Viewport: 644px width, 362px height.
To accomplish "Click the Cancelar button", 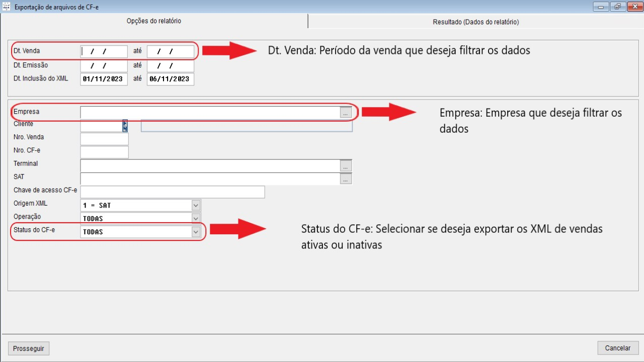I will pyautogui.click(x=618, y=348).
